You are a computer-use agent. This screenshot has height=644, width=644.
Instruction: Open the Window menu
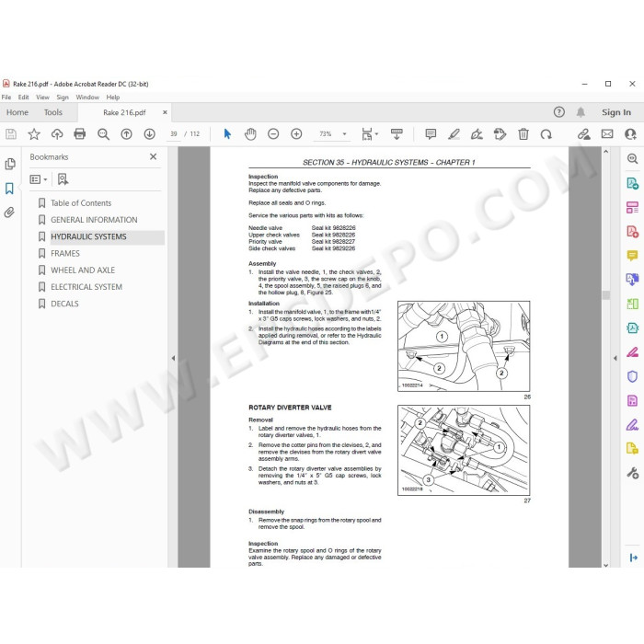[x=87, y=98]
